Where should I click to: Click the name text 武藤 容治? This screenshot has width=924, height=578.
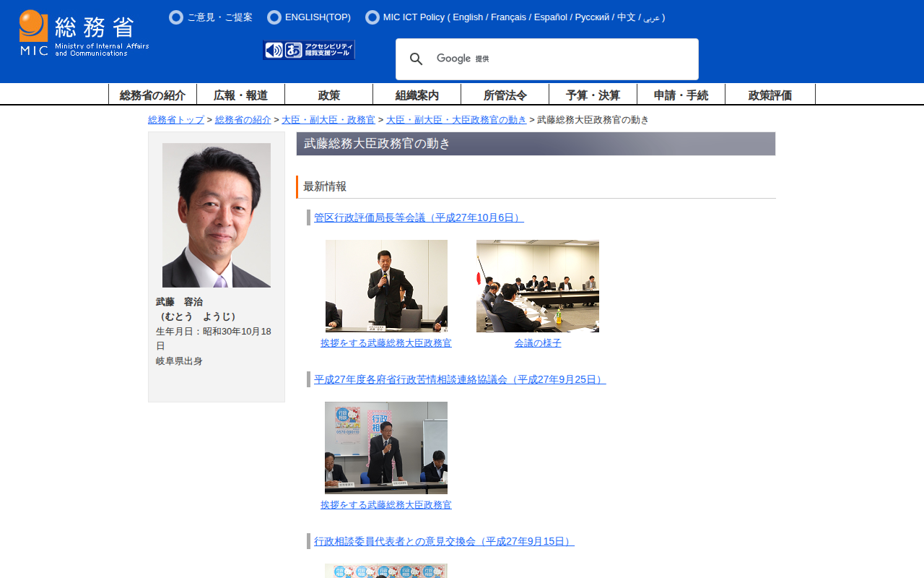(180, 302)
